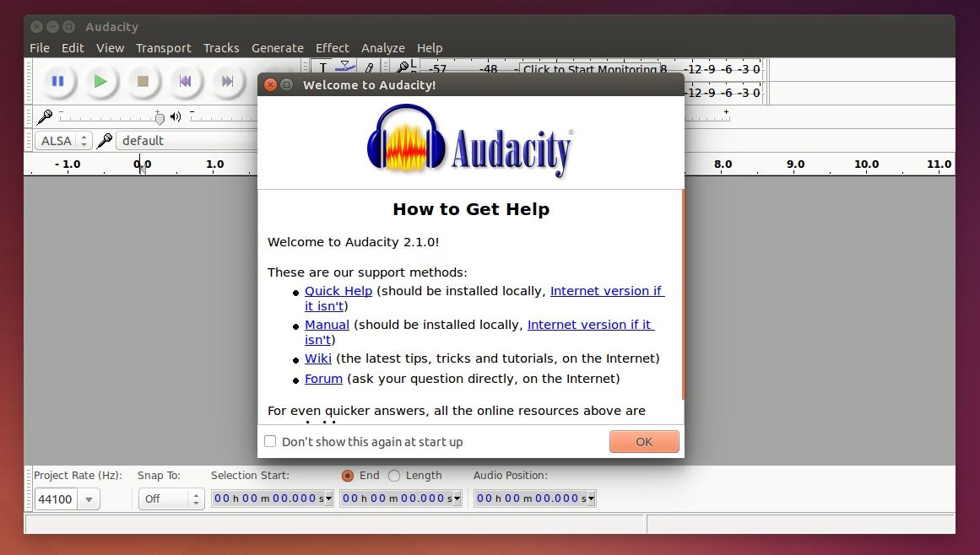Click the playback meter -12 level
The image size is (980, 555).
tap(692, 93)
